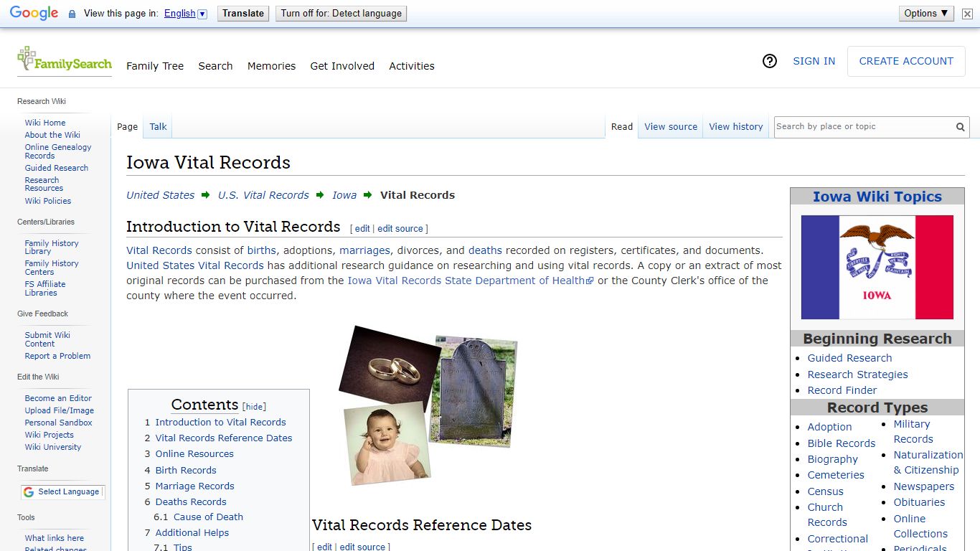Screen dimensions: 980x551
Task: Open the Memories menu
Action: (271, 66)
